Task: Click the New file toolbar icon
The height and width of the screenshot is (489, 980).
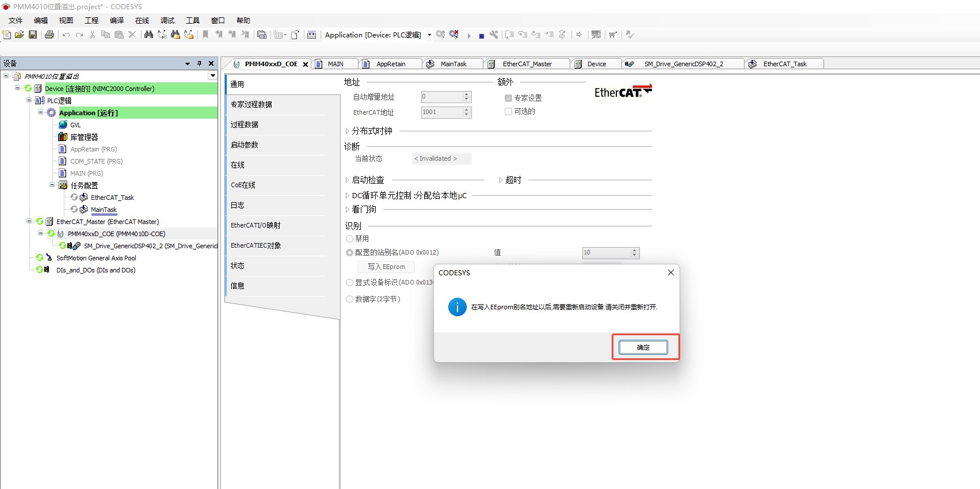Action: tap(6, 35)
